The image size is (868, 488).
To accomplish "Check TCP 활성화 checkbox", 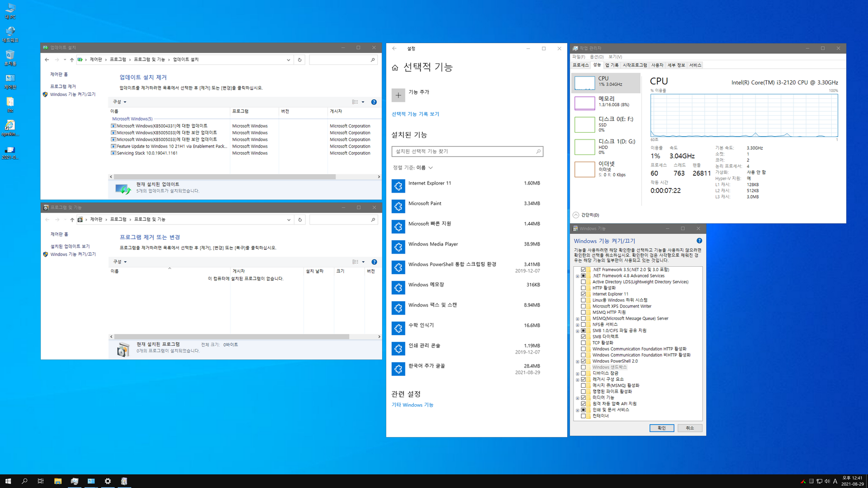I will (x=583, y=343).
